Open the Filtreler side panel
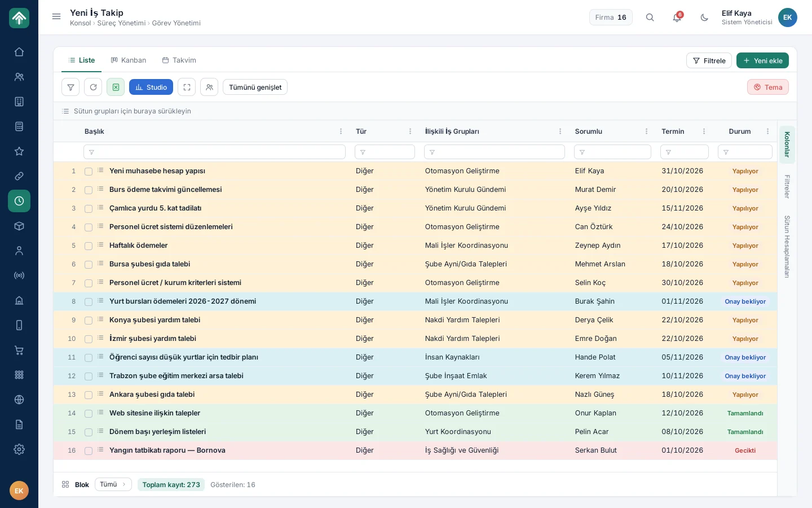Screen dimensions: 812x508 pyautogui.click(x=787, y=187)
